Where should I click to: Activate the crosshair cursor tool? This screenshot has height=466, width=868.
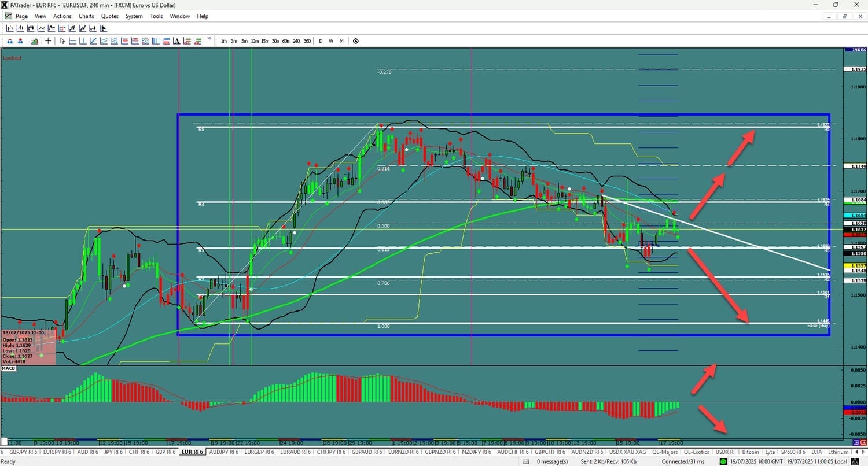click(x=48, y=41)
